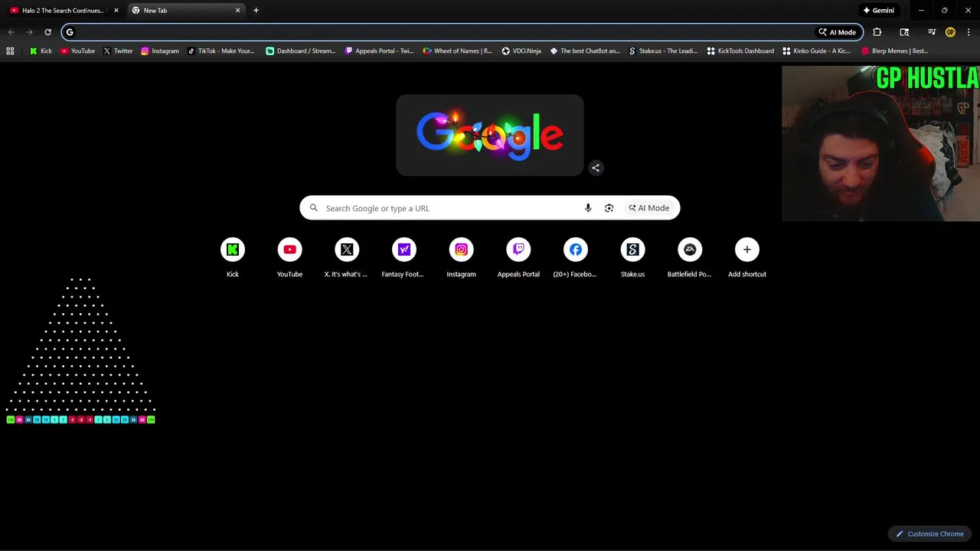
Task: Open the Wheel of Names bookmark
Action: 458,51
